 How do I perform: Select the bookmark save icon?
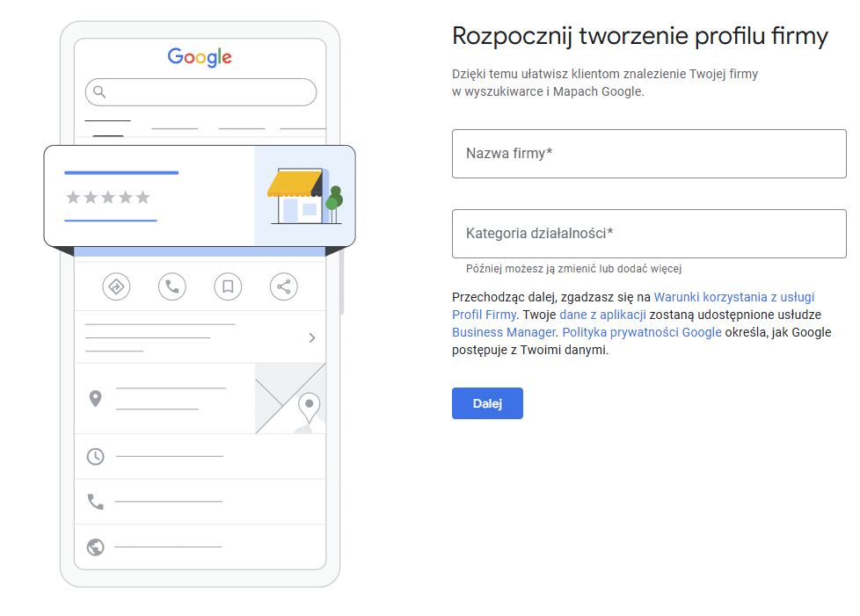click(228, 286)
